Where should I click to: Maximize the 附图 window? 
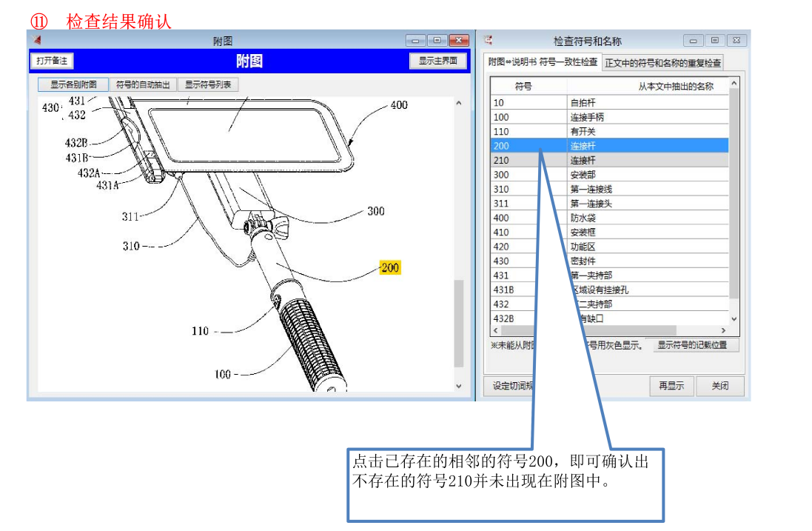coord(437,41)
